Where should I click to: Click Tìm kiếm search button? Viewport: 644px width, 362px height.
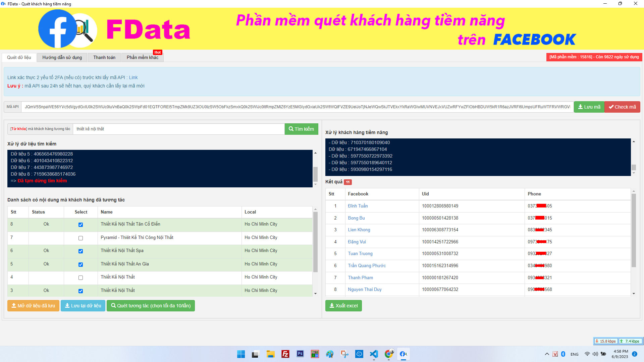point(302,129)
